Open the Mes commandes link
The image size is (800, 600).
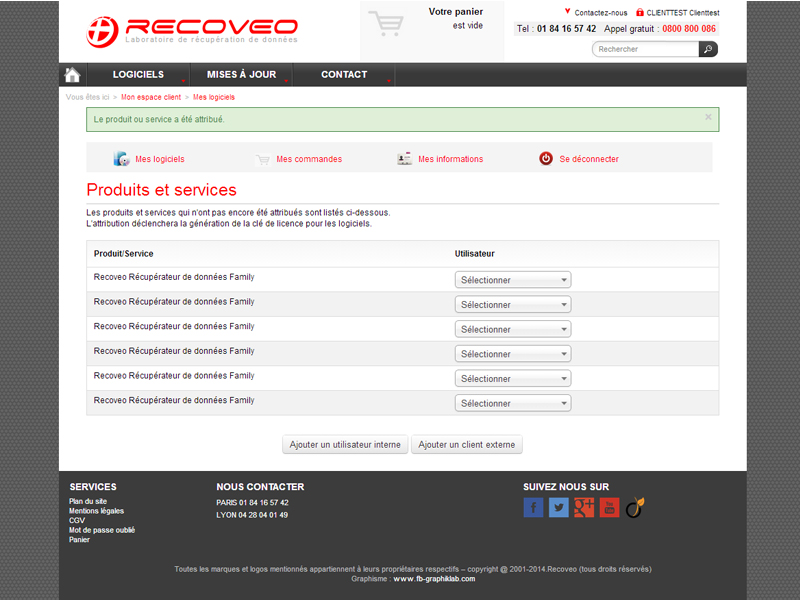[x=309, y=159]
